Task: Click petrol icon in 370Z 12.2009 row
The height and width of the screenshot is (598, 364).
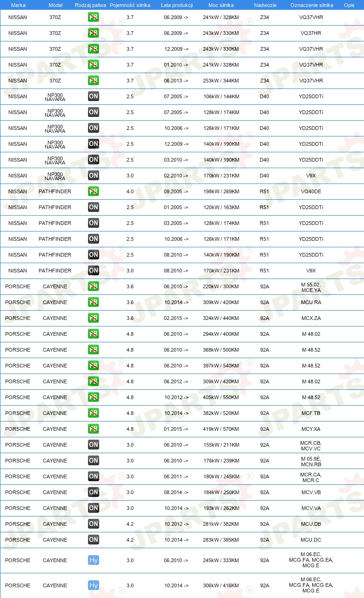Action: tap(94, 49)
